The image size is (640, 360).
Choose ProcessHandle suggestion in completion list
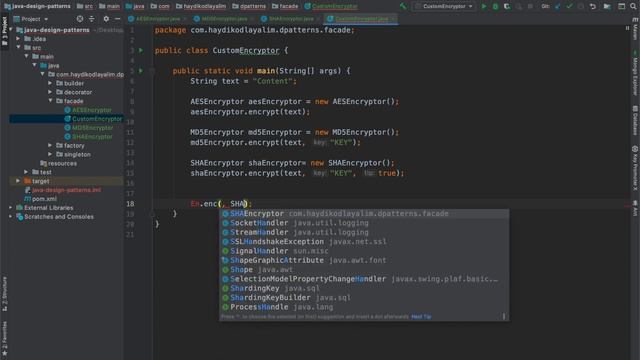364,307
